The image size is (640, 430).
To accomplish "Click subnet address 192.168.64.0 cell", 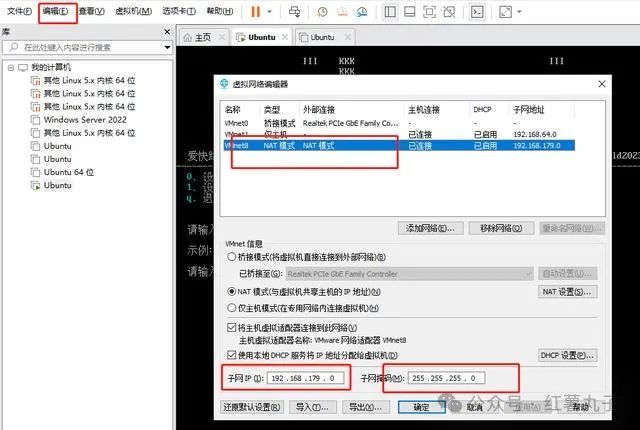I will 535,134.
